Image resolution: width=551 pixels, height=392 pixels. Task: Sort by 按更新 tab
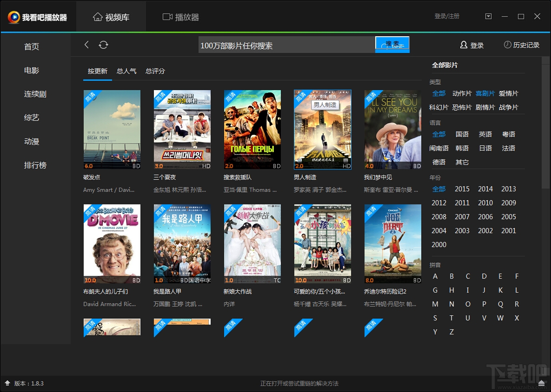[x=97, y=71]
